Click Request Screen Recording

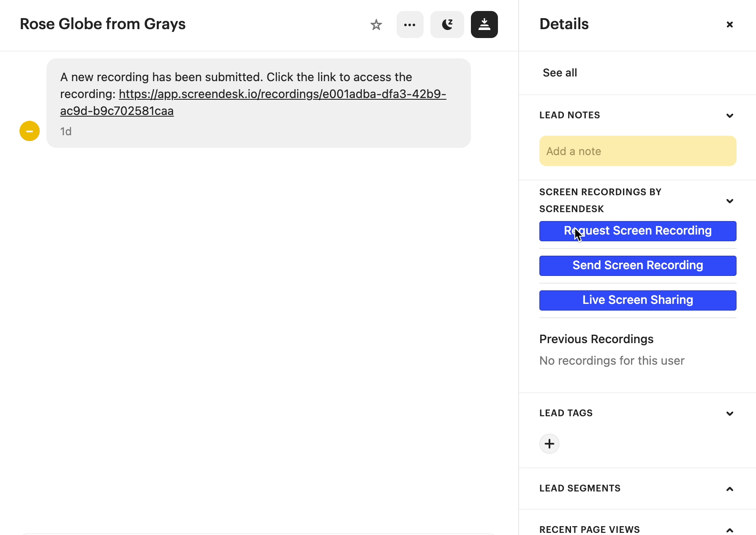coord(637,231)
